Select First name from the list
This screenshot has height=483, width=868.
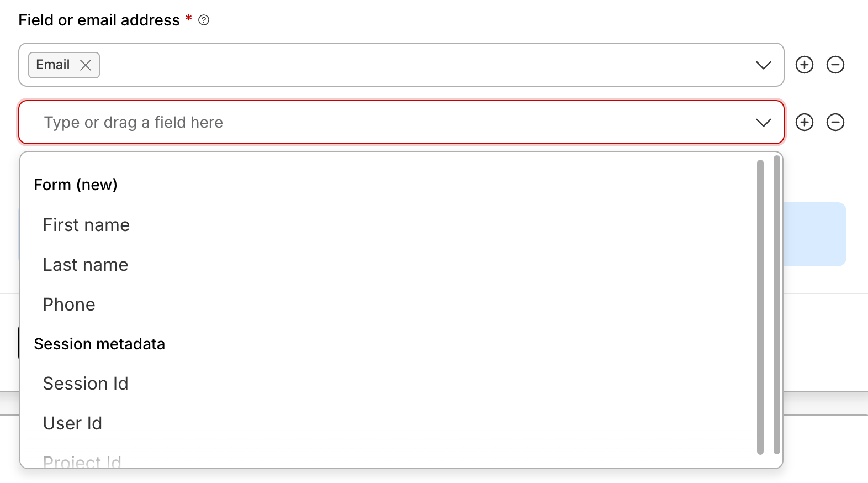tap(86, 225)
